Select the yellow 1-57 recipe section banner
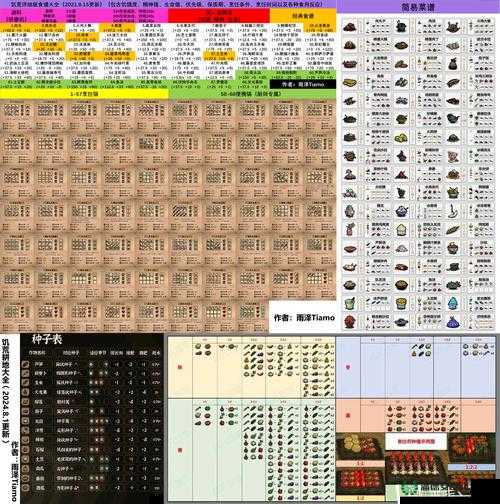Viewport: 500px width, 504px height. point(85,94)
